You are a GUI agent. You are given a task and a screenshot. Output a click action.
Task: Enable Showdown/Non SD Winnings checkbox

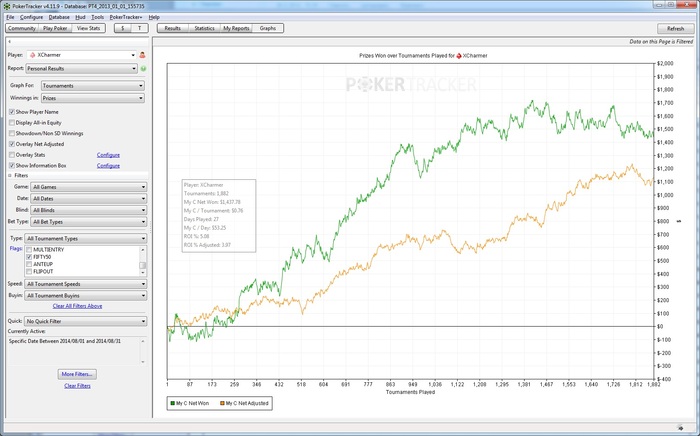click(12, 133)
